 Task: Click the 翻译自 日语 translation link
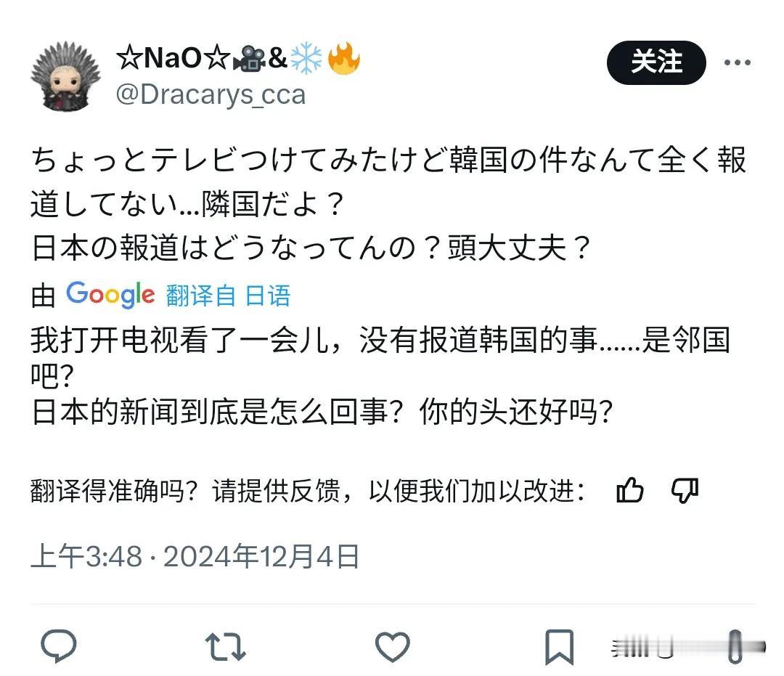[x=228, y=296]
